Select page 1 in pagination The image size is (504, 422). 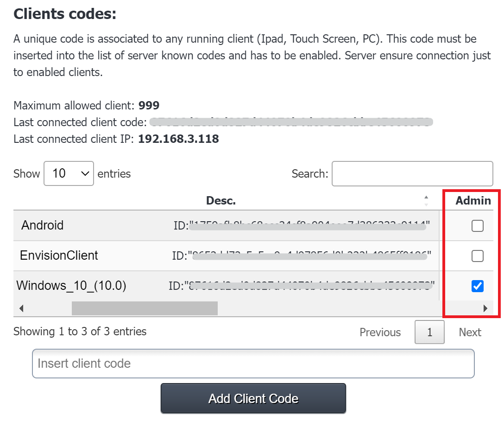pos(429,332)
